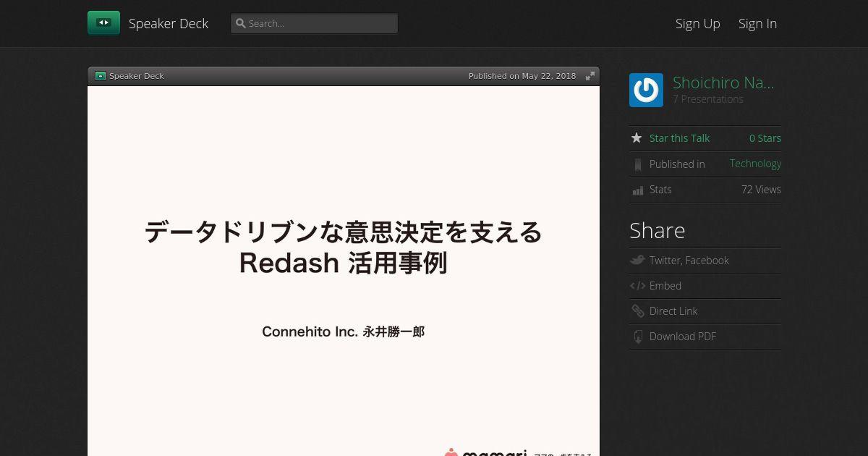Open the Direct Link option
The width and height of the screenshot is (868, 456).
coord(673,311)
